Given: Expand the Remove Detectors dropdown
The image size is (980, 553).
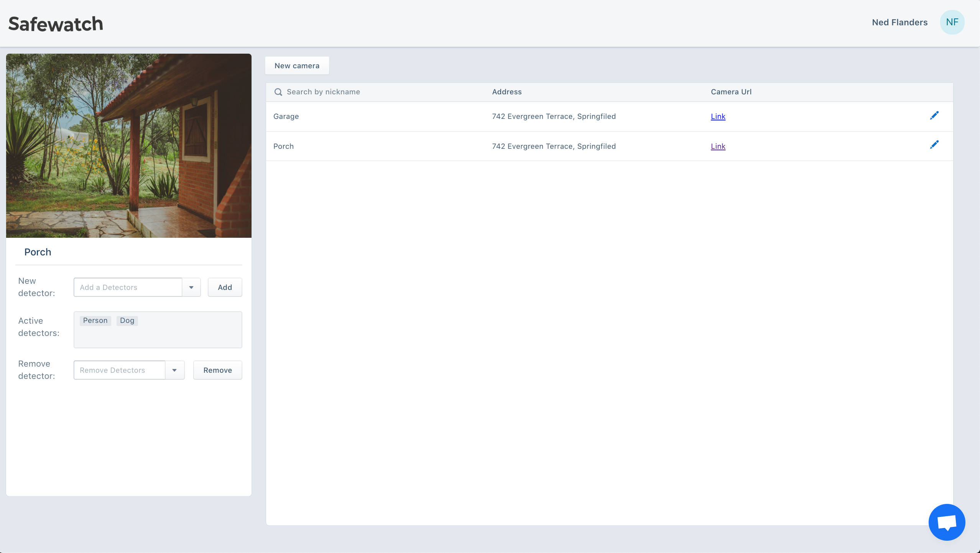Looking at the screenshot, I should tap(174, 370).
